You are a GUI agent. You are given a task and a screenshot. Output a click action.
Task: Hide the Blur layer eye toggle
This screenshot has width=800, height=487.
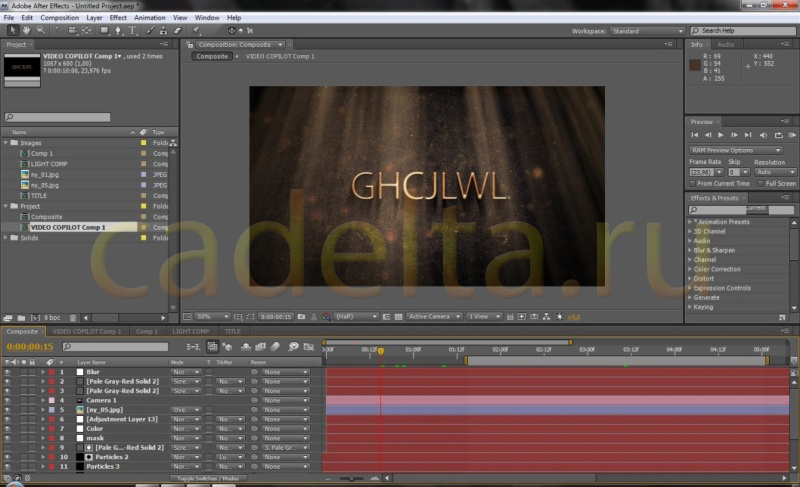tap(7, 372)
